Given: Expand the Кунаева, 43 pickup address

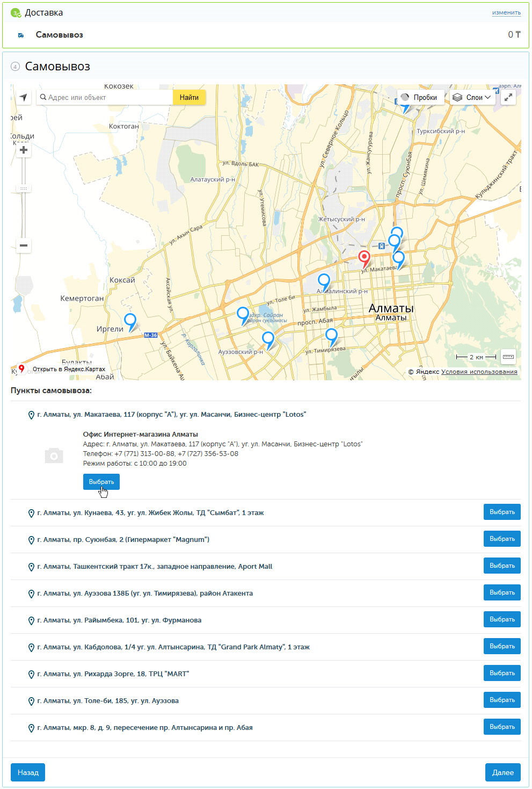Looking at the screenshot, I should pyautogui.click(x=150, y=513).
